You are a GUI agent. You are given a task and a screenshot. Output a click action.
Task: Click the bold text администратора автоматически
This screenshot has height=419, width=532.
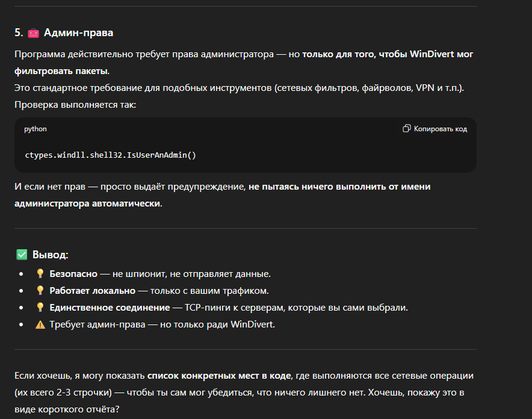pyautogui.click(x=88, y=203)
